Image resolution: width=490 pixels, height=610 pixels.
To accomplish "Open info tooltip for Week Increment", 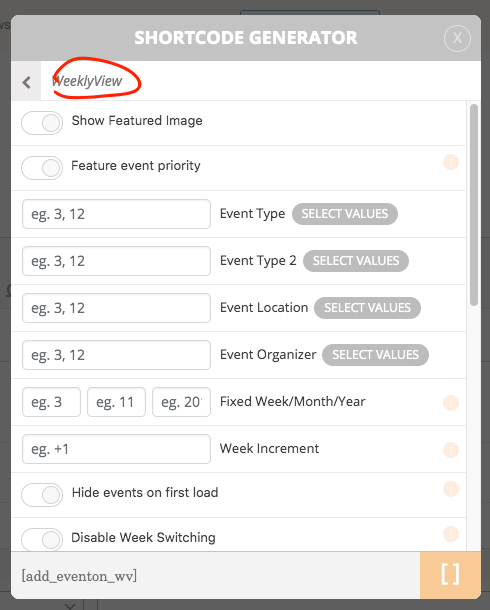I will (x=451, y=450).
